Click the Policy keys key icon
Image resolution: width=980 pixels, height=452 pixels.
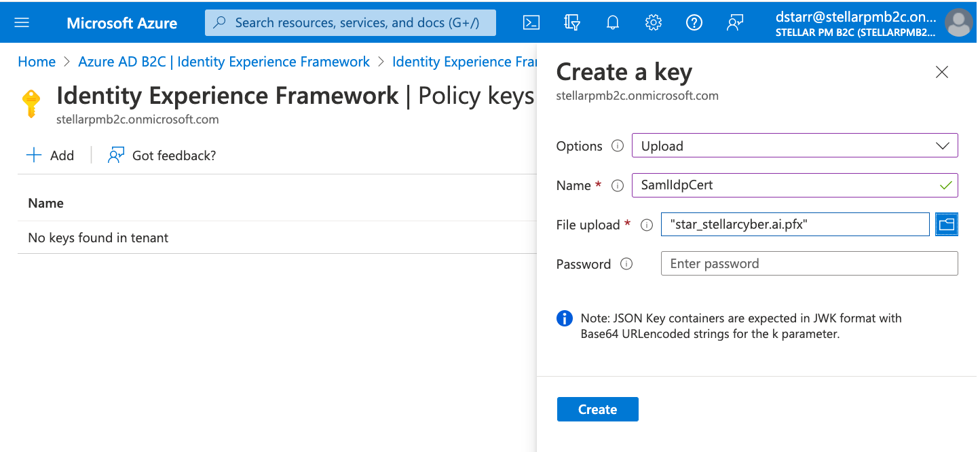coord(31,103)
